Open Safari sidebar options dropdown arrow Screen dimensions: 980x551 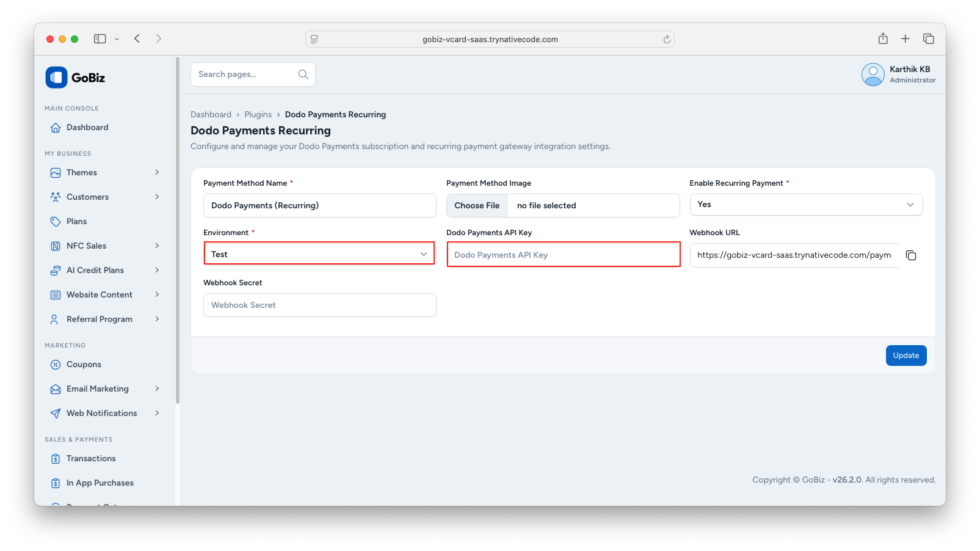[117, 39]
